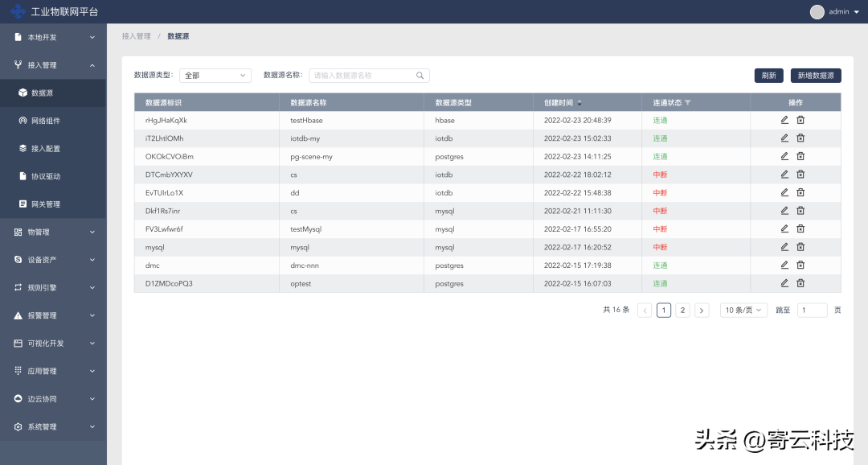Filter by 连通状态 funnel icon
Viewport: 868px width, 465px height.
point(688,103)
